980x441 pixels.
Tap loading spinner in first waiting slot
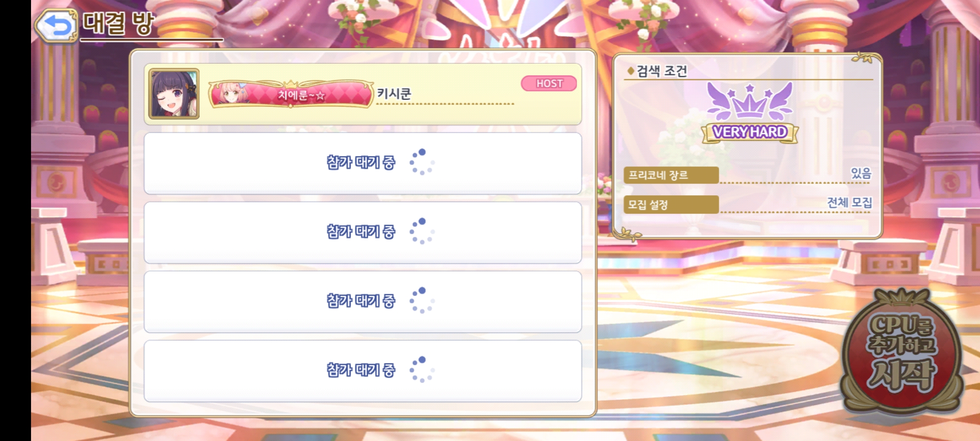[x=422, y=162]
